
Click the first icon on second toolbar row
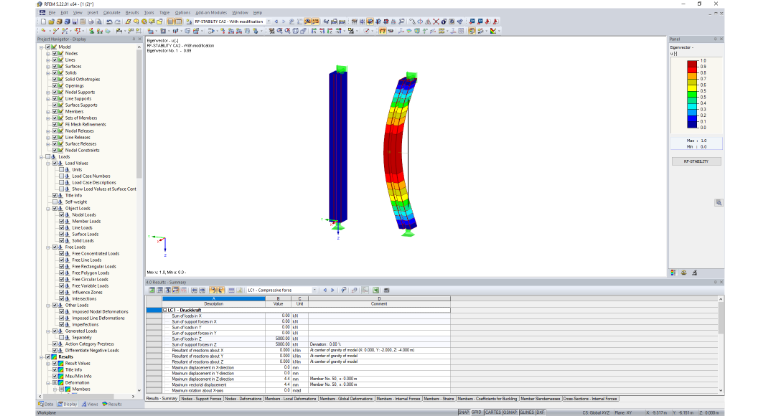click(x=44, y=31)
